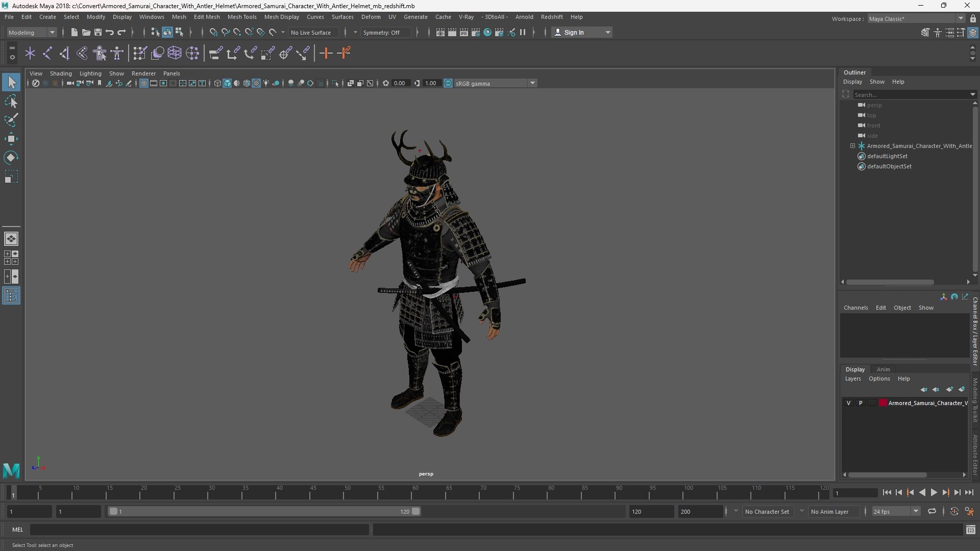Choose the Rotate tool in toolbox
The width and height of the screenshot is (980, 551).
11,158
